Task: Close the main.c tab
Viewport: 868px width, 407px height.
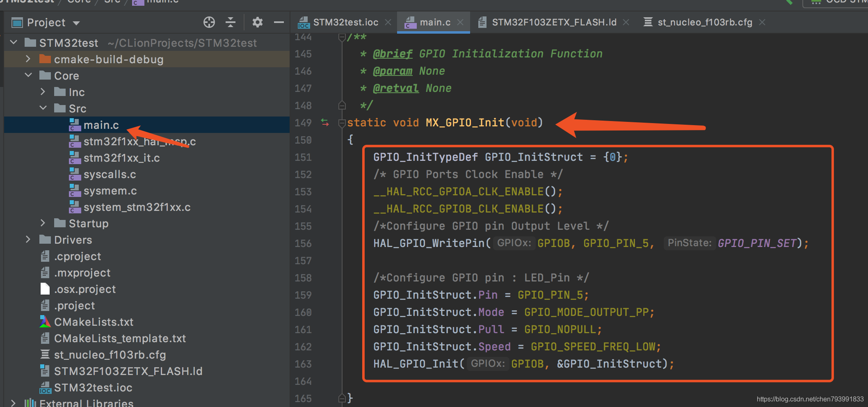Action: click(x=460, y=22)
